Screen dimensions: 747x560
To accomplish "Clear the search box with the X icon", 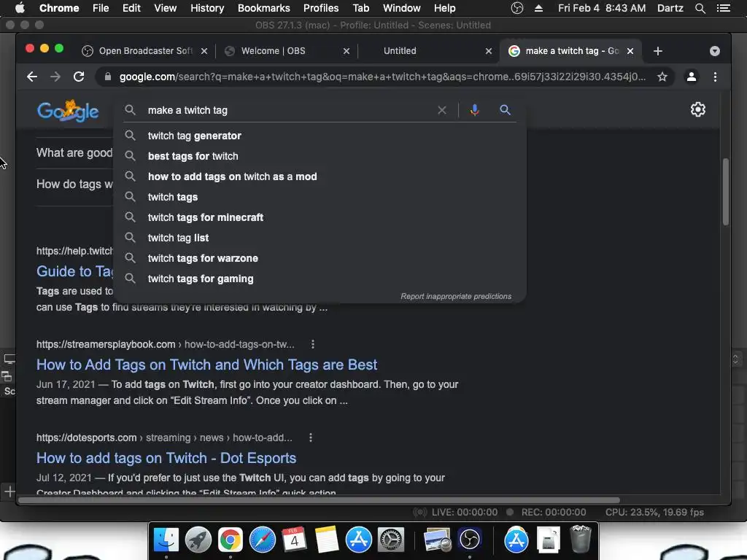I will [442, 110].
